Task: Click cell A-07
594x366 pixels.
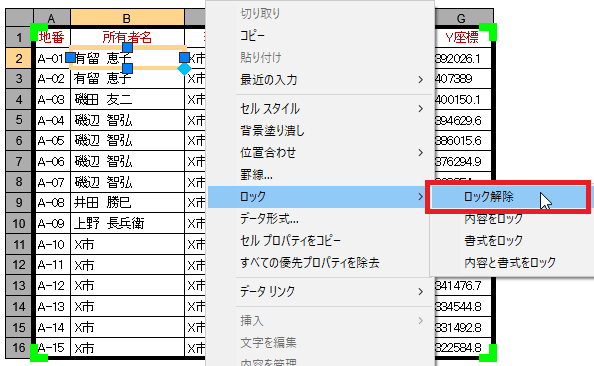Action: [52, 182]
